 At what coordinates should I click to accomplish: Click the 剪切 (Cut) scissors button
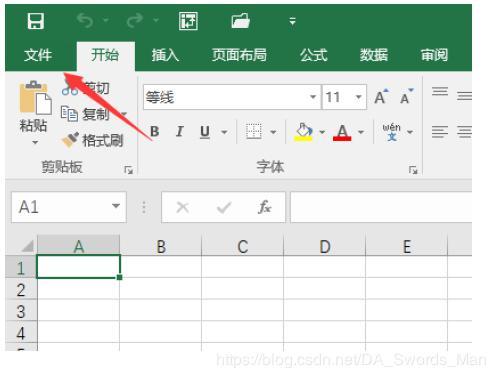tap(86, 89)
